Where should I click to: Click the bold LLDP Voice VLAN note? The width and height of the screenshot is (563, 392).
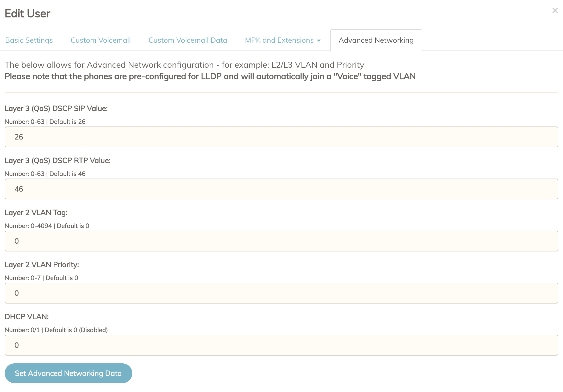pyautogui.click(x=210, y=77)
